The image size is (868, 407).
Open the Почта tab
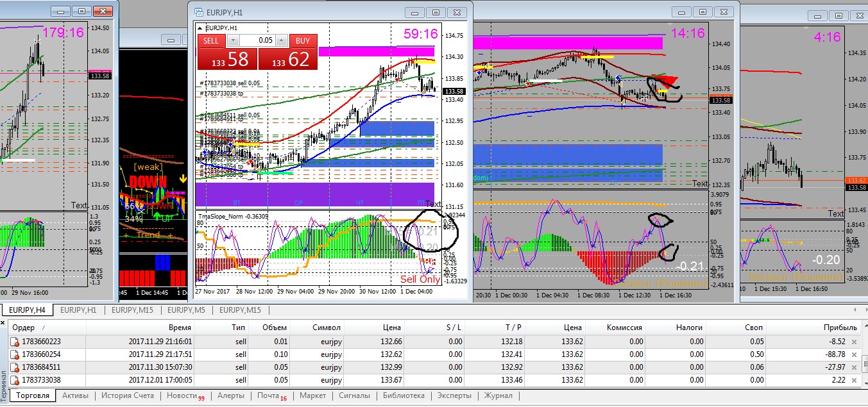click(271, 395)
